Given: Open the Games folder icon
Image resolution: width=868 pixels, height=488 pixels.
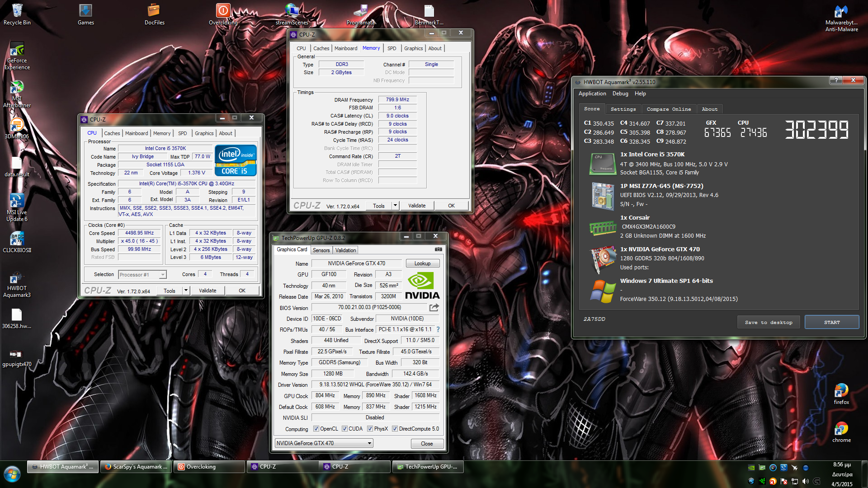Looking at the screenshot, I should (85, 14).
